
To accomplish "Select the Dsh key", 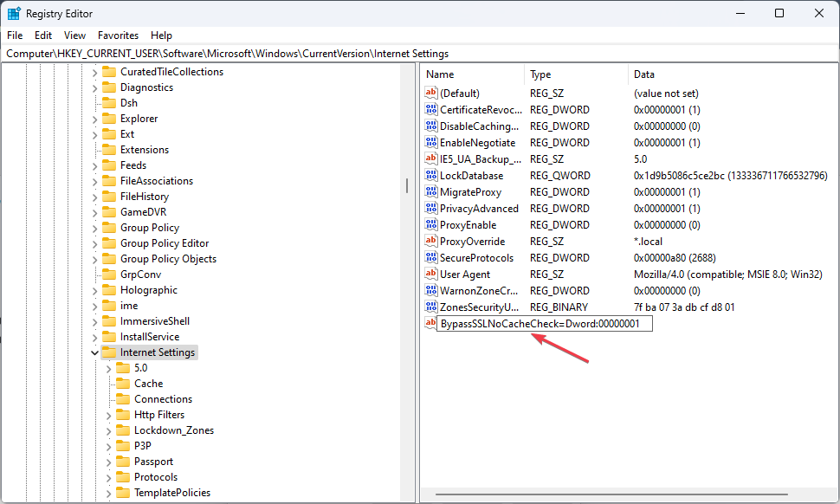I will (x=128, y=103).
